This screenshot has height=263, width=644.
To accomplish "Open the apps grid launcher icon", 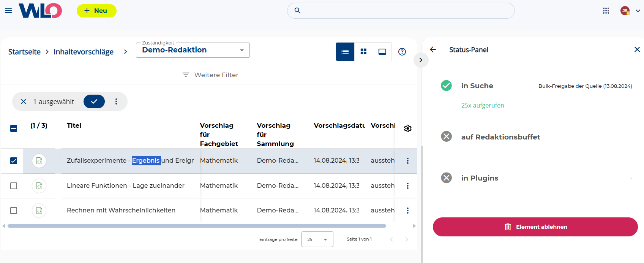I will point(606,11).
